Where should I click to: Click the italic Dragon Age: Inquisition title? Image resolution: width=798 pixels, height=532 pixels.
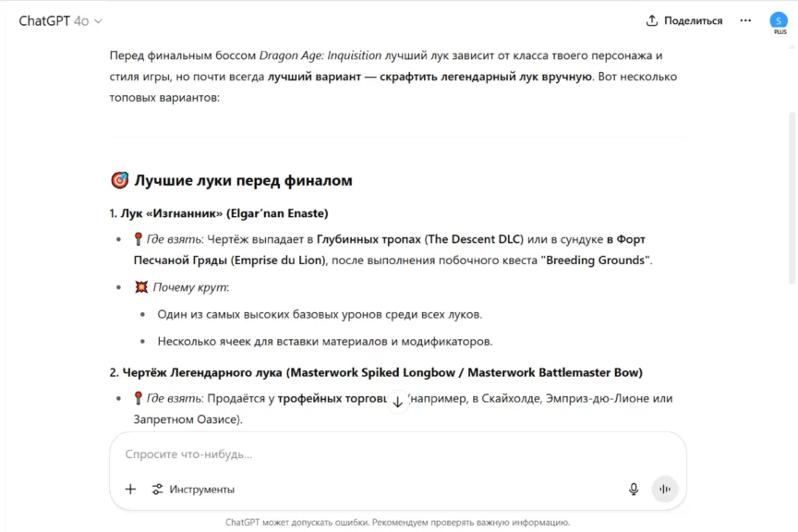pos(320,55)
